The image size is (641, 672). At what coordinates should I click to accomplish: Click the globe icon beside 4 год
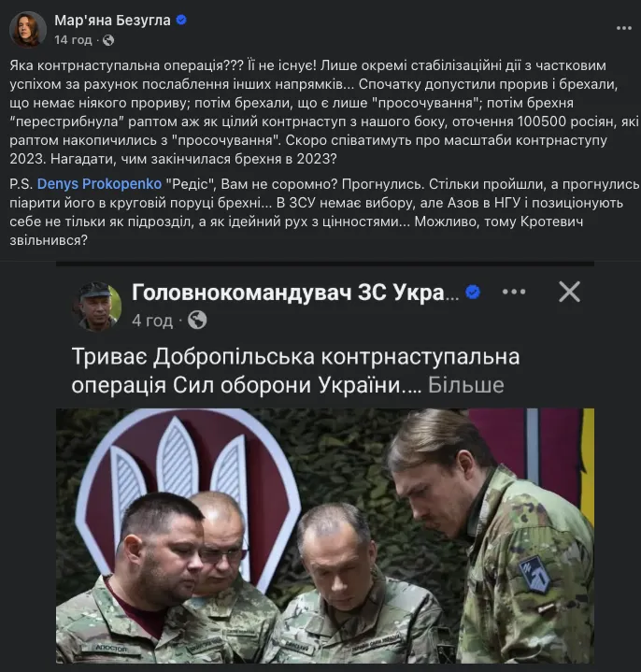(x=196, y=320)
